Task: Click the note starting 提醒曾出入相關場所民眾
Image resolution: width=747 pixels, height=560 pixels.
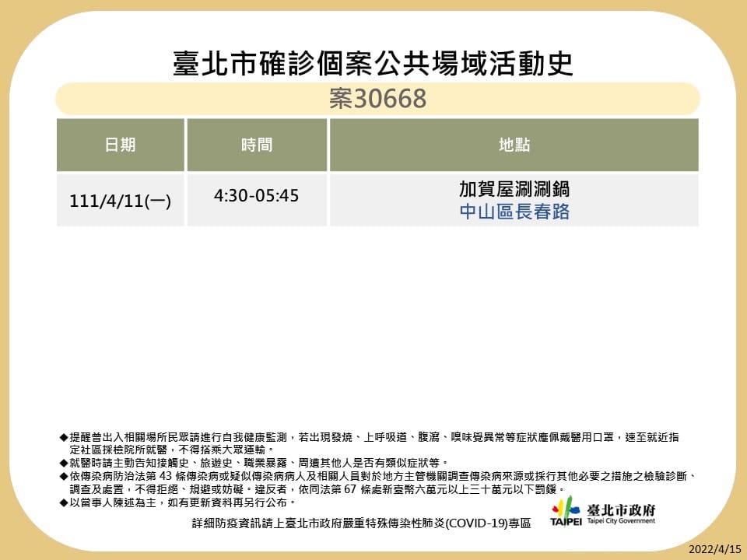Action: pyautogui.click(x=369, y=443)
